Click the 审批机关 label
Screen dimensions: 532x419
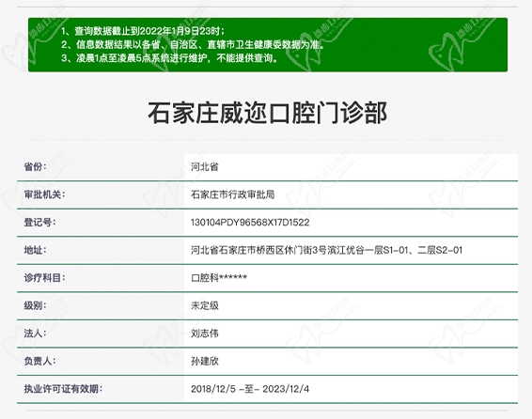(x=44, y=194)
